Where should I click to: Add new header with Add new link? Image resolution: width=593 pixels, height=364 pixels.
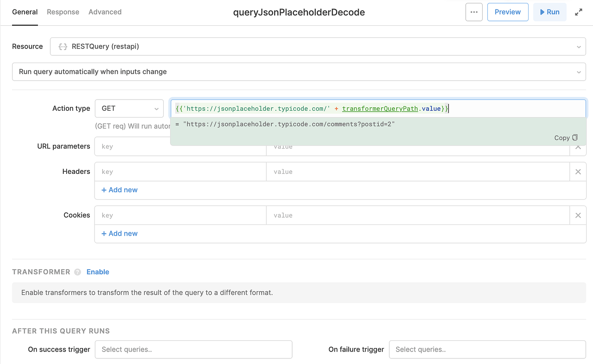tap(119, 190)
